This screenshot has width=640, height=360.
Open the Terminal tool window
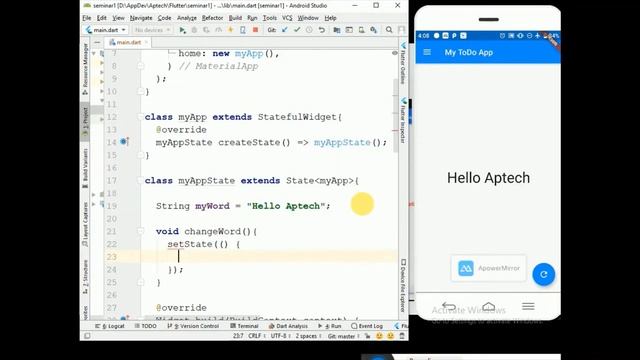tap(244, 326)
